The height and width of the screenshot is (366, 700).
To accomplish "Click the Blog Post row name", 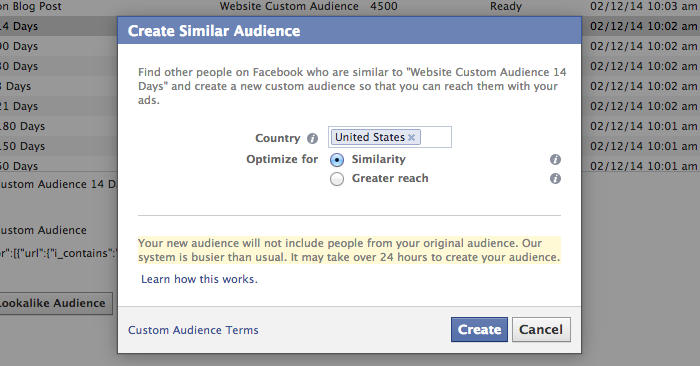I will click(x=30, y=6).
